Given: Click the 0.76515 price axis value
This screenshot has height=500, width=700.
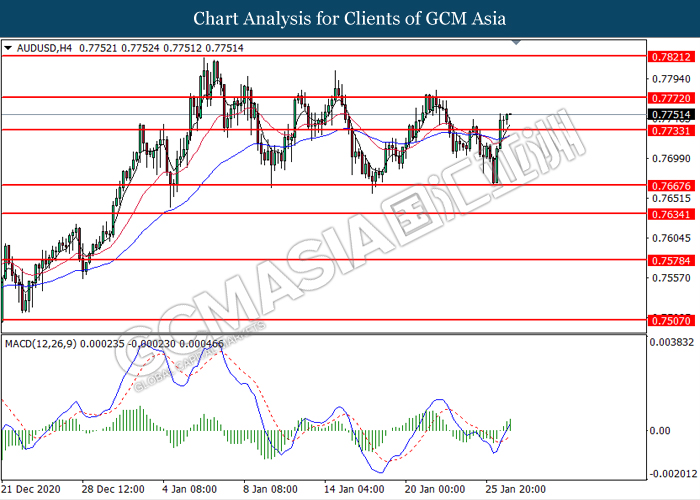Looking at the screenshot, I should coord(671,198).
